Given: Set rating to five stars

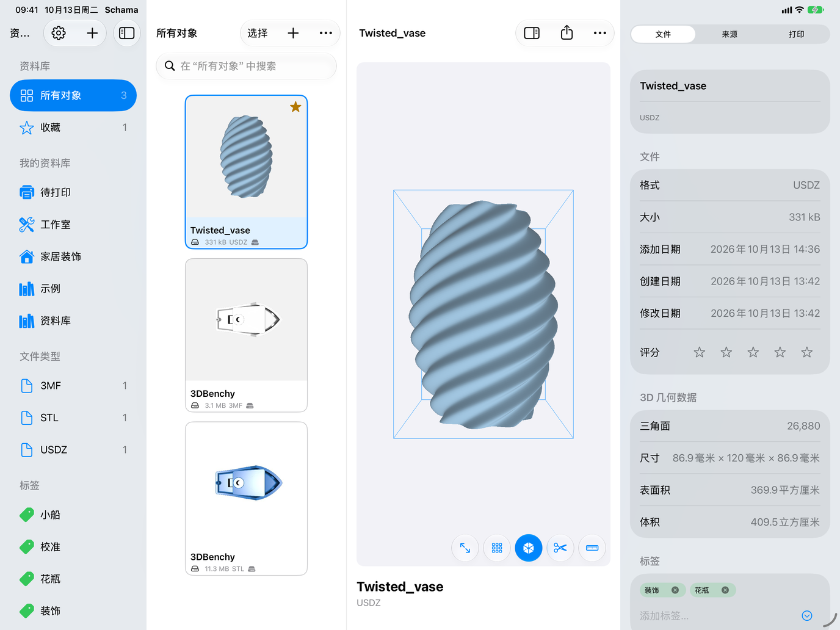Looking at the screenshot, I should 807,352.
